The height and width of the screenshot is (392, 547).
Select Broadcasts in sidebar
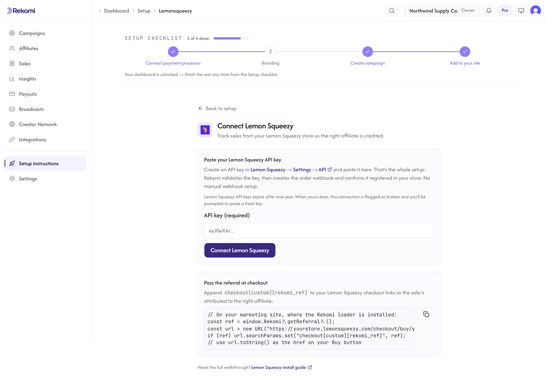(45, 109)
